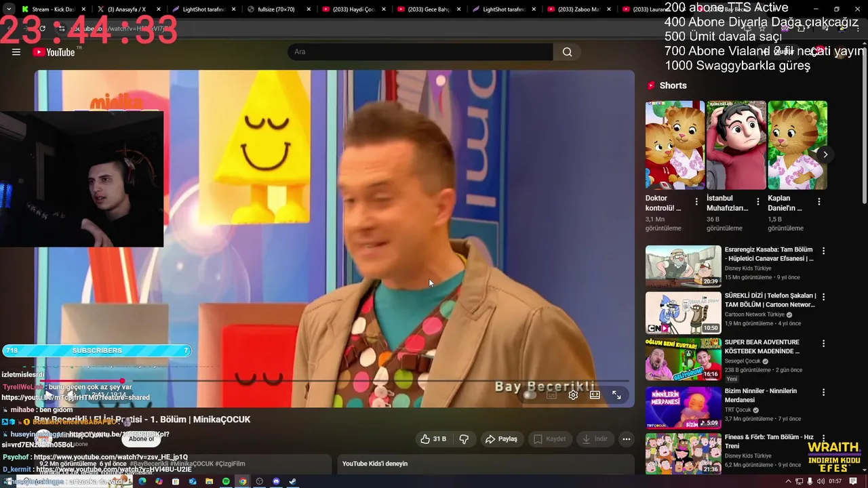
Task: Switch to Zaboo Mafoo YouTube tab
Action: (x=578, y=9)
